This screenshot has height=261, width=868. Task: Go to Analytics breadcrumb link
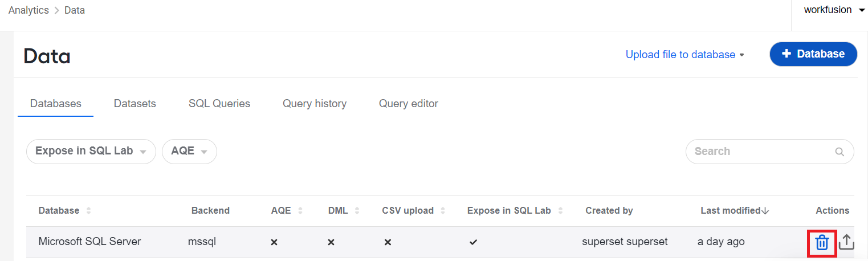tap(28, 10)
